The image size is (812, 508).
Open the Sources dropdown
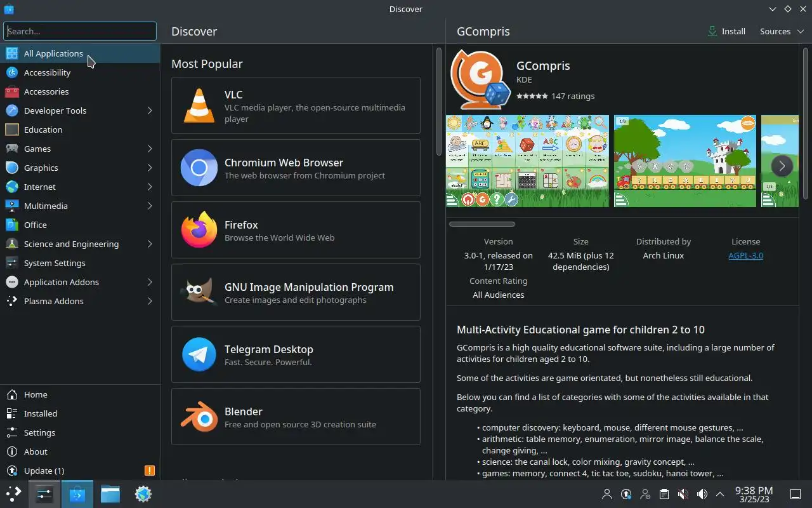[x=782, y=31]
